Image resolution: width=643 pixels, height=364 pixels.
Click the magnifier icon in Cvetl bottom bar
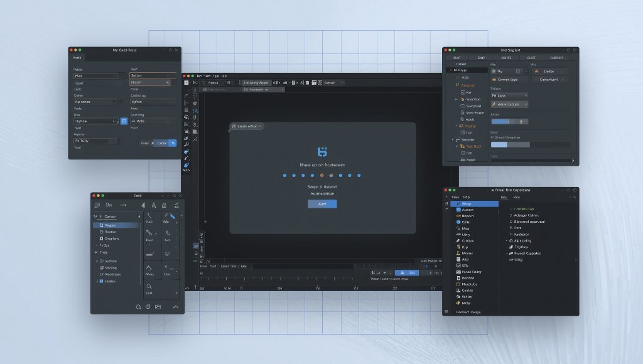(139, 307)
